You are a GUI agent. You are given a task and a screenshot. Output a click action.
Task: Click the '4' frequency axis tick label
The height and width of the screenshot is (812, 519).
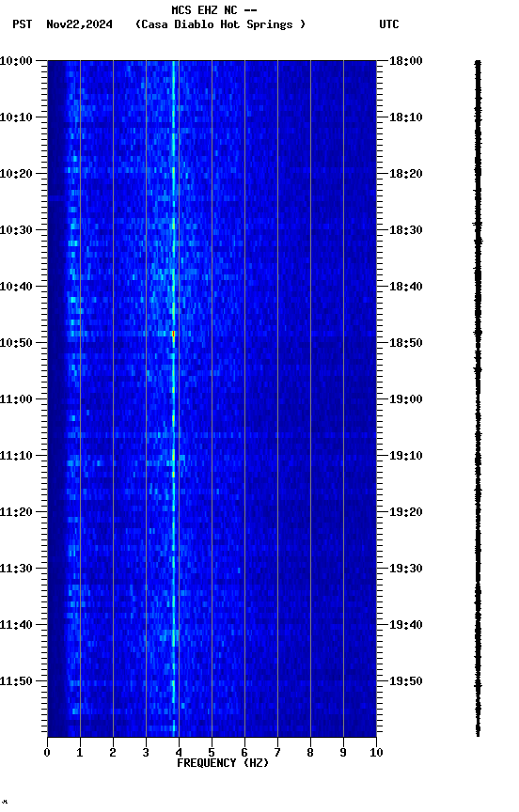pyautogui.click(x=179, y=753)
